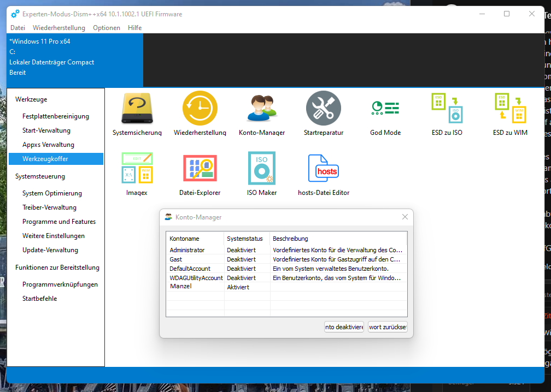Open Programme und Features
Image resolution: width=551 pixels, height=392 pixels.
[56, 222]
